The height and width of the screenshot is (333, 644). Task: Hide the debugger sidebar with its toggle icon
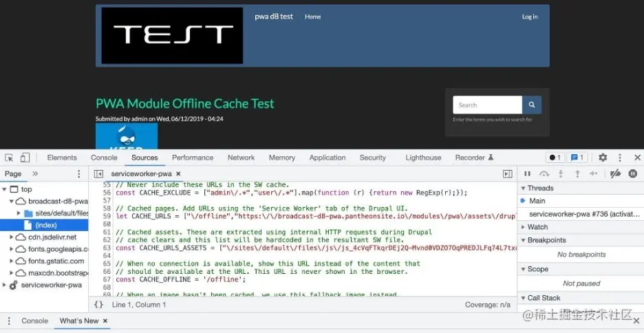coord(508,174)
